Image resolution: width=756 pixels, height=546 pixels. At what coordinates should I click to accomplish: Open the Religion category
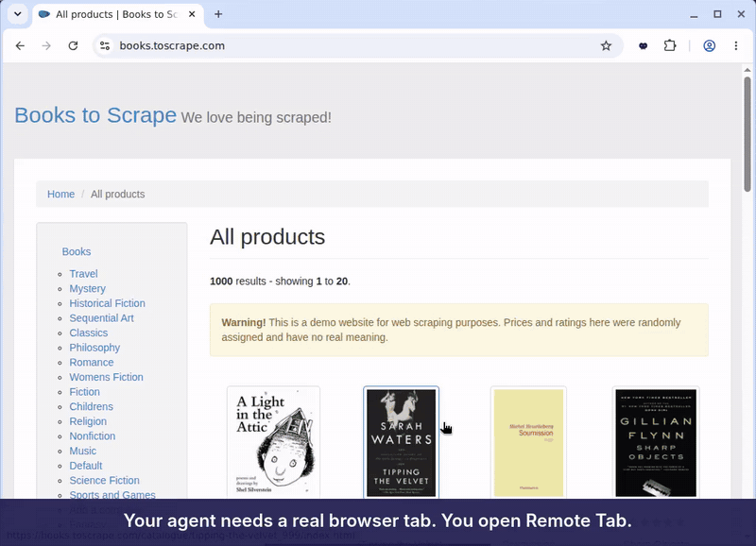point(88,421)
